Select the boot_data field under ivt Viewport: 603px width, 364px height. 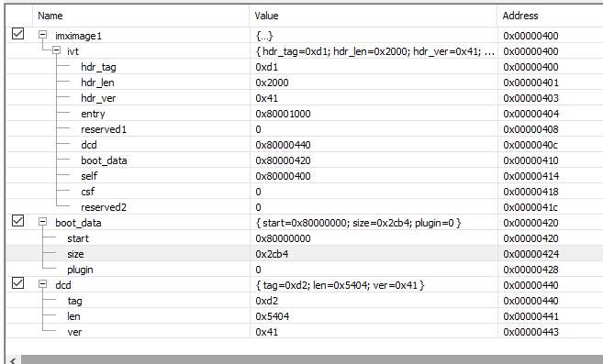104,160
